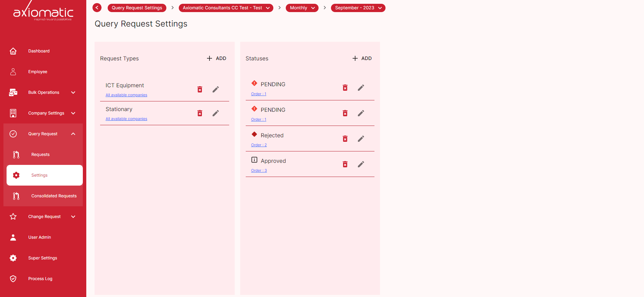
Task: Select the Rejected status label
Action: 272,135
